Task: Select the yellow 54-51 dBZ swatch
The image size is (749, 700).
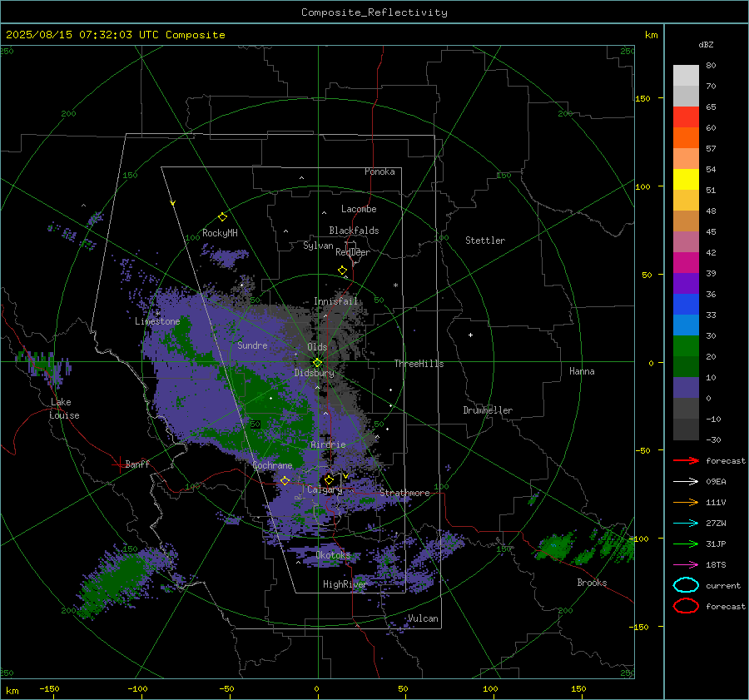Action: point(686,180)
